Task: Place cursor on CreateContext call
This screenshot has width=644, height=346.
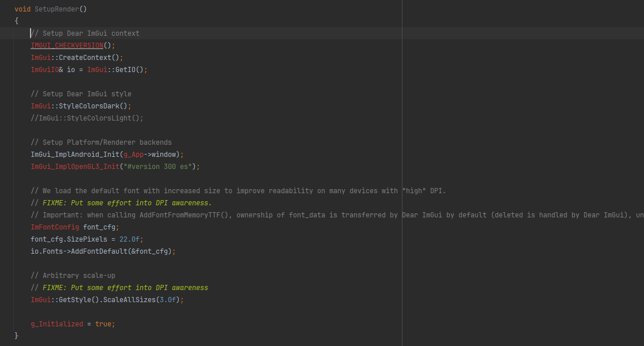Action: [x=85, y=58]
